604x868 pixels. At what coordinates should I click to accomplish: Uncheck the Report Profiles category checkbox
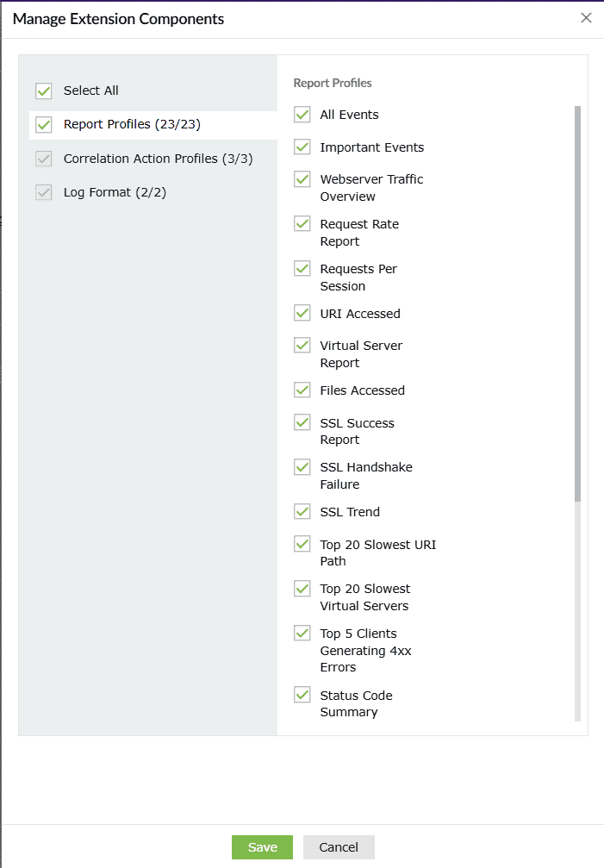tap(44, 125)
